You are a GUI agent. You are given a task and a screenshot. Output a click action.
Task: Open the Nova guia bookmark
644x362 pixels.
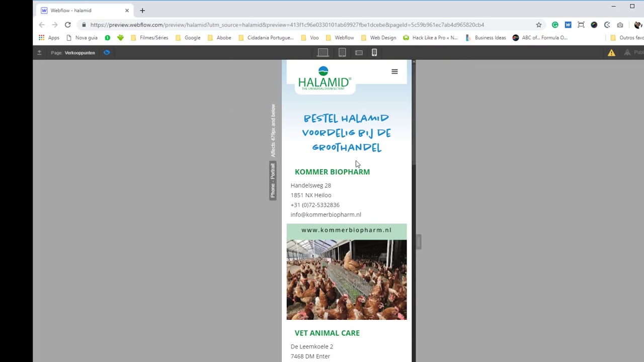[x=82, y=38]
